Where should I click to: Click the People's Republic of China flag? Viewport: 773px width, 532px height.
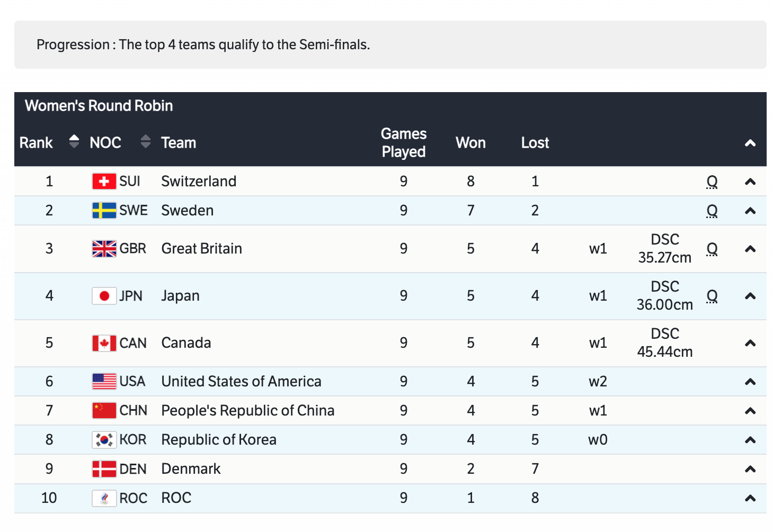pyautogui.click(x=104, y=411)
